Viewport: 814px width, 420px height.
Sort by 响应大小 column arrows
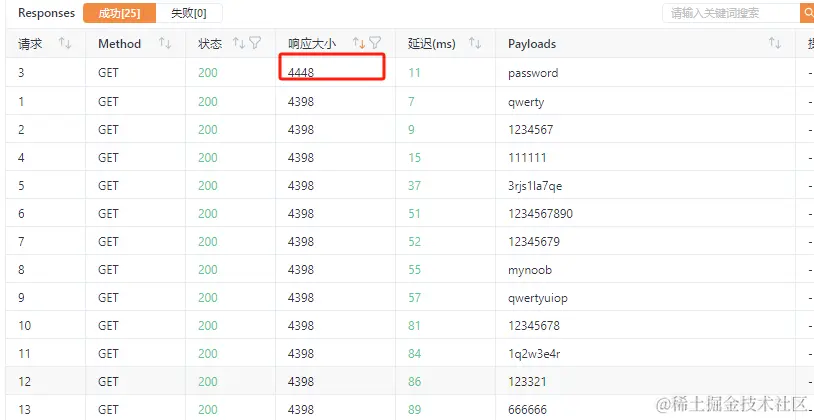[359, 43]
